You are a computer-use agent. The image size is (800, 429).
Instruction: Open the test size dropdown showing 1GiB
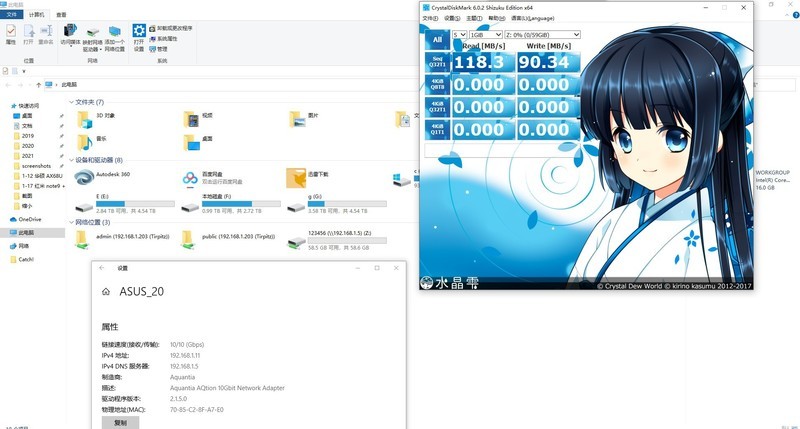486,35
